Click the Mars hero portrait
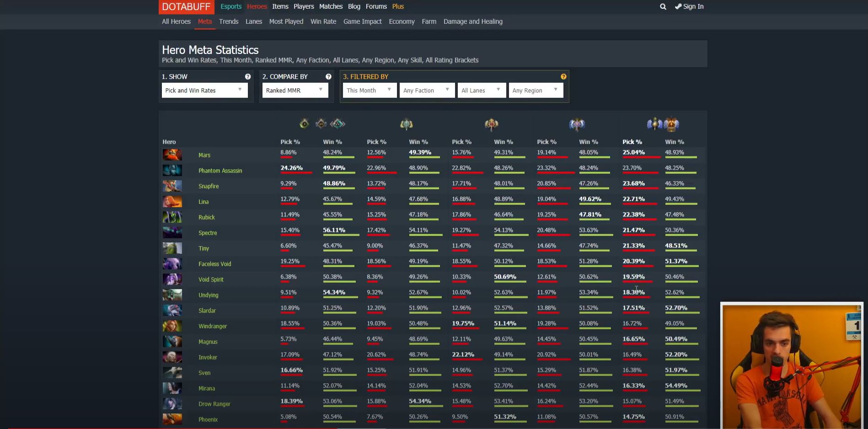Screen dimensions: 868x429 [x=172, y=155]
